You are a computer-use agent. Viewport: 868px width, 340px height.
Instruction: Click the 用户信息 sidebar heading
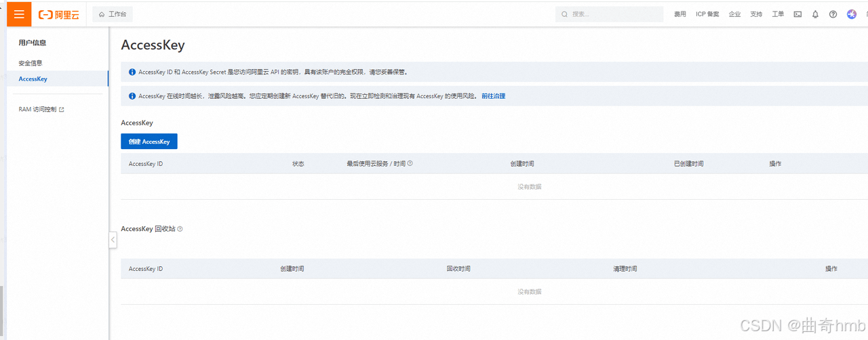click(33, 43)
